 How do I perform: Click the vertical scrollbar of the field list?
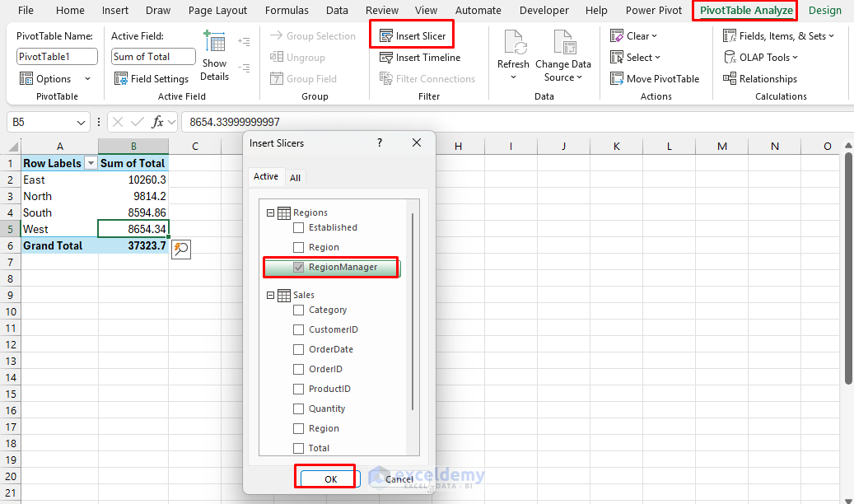click(413, 311)
